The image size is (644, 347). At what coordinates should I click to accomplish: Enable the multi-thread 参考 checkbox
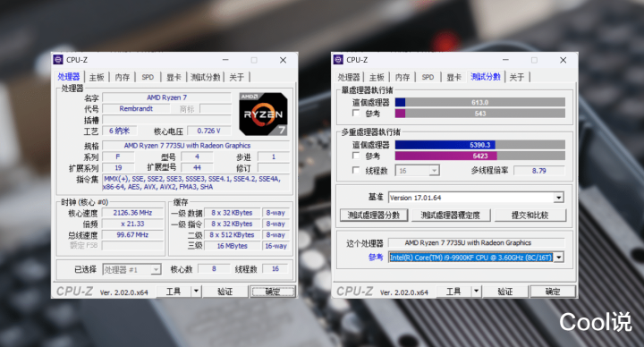click(x=356, y=156)
